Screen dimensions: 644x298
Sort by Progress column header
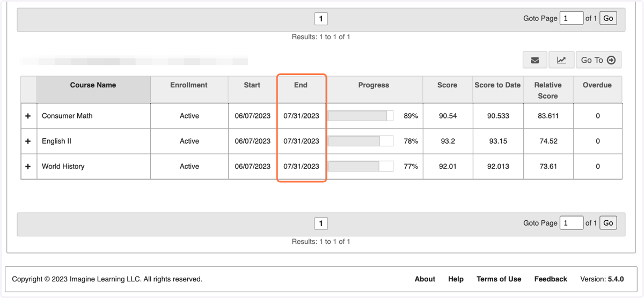(374, 89)
